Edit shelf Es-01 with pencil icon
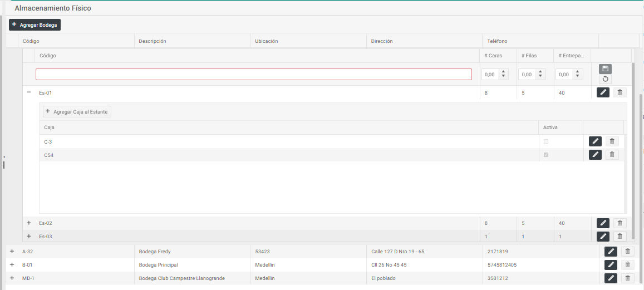Viewport: 644px width, 290px height. pos(603,92)
